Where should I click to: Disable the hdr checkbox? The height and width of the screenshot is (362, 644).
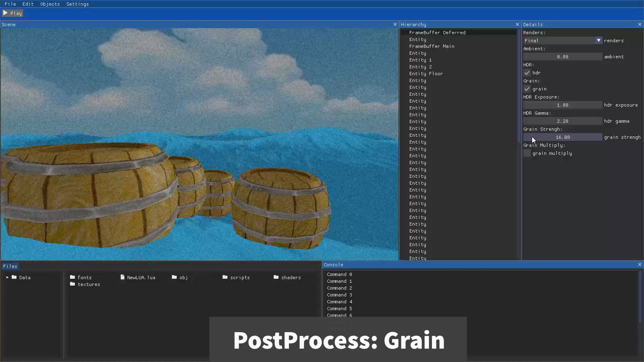527,73
